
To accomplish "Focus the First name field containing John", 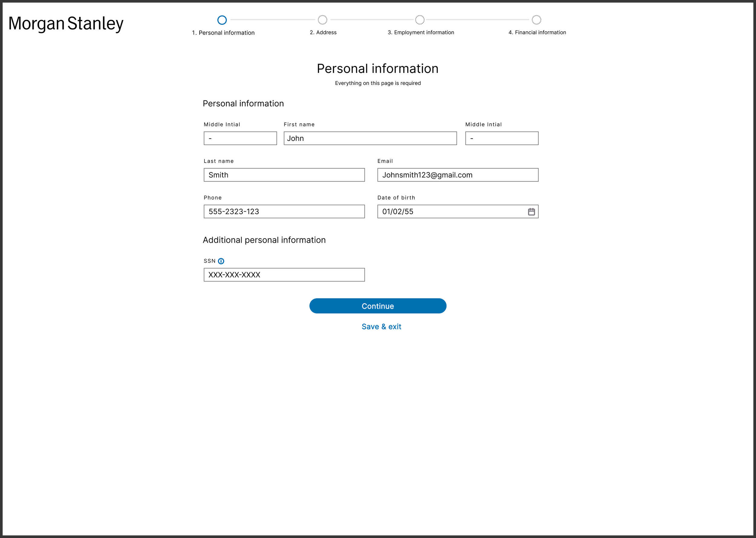I will (x=370, y=138).
